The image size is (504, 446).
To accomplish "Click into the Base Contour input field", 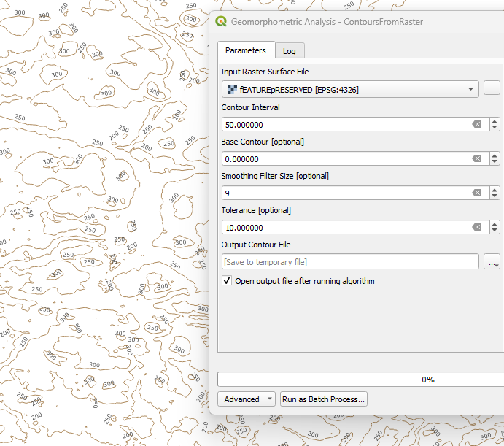I will click(x=343, y=159).
